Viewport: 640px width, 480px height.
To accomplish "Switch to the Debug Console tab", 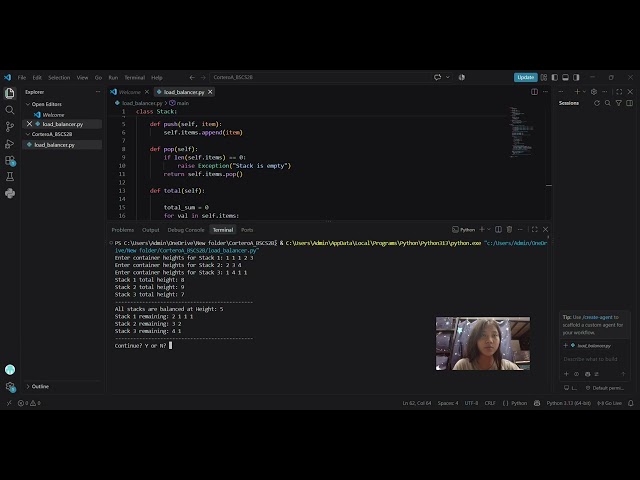I will [x=186, y=230].
